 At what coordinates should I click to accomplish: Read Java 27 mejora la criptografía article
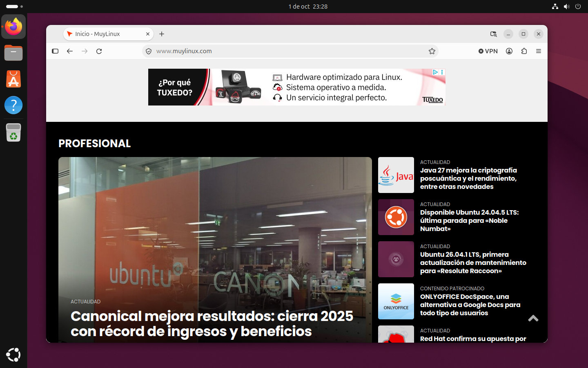[468, 178]
